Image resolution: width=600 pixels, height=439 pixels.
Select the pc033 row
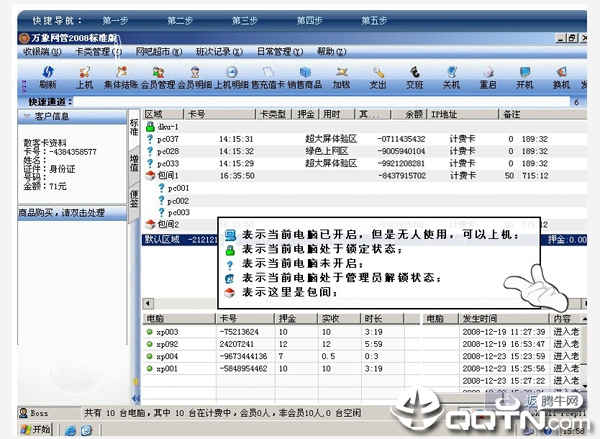click(x=364, y=163)
